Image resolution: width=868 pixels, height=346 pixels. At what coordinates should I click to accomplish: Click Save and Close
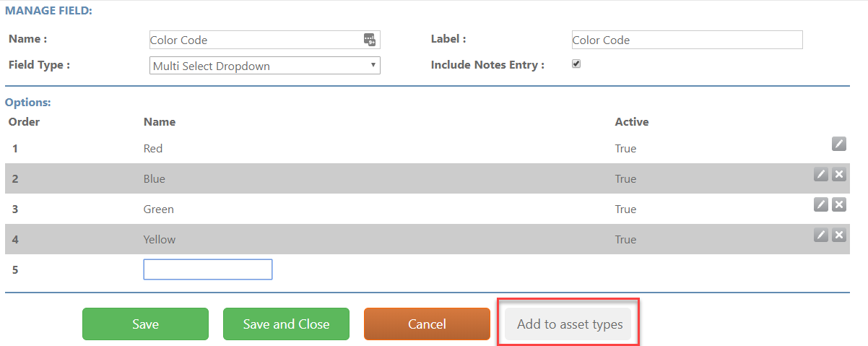pyautogui.click(x=286, y=324)
